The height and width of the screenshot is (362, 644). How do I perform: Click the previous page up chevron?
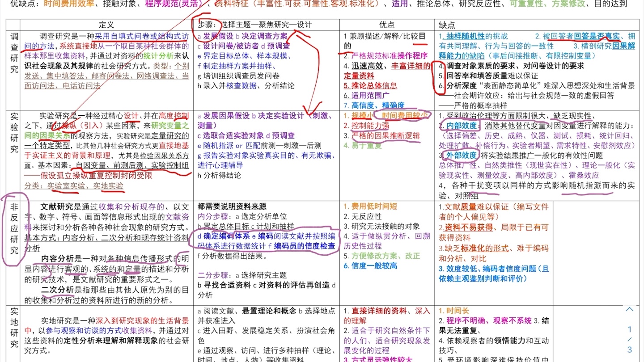coord(630,309)
